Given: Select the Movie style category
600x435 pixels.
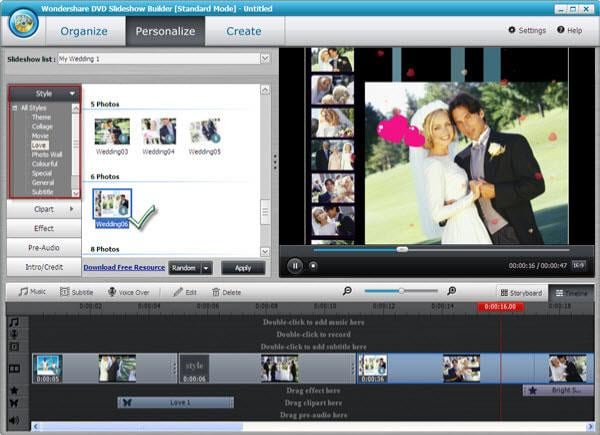Looking at the screenshot, I should tap(40, 136).
